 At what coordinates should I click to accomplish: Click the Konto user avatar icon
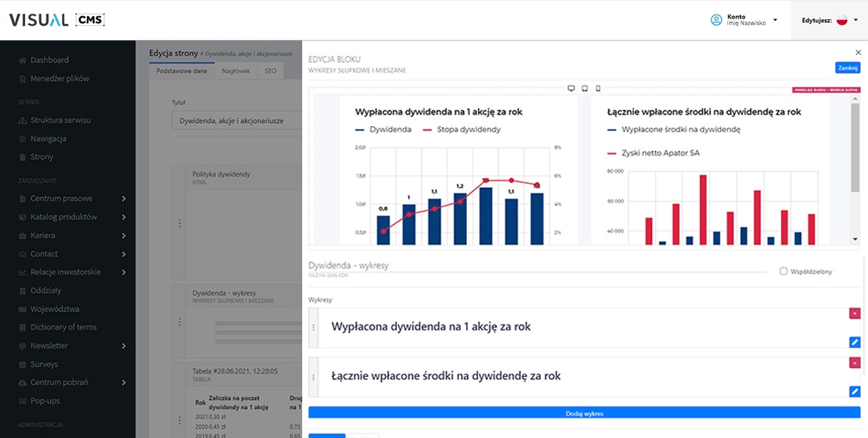(x=716, y=20)
